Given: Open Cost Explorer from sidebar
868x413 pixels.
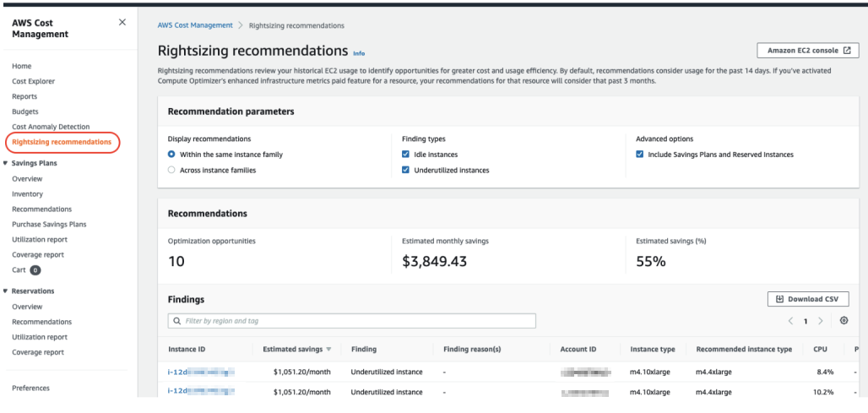Looking at the screenshot, I should coord(33,81).
